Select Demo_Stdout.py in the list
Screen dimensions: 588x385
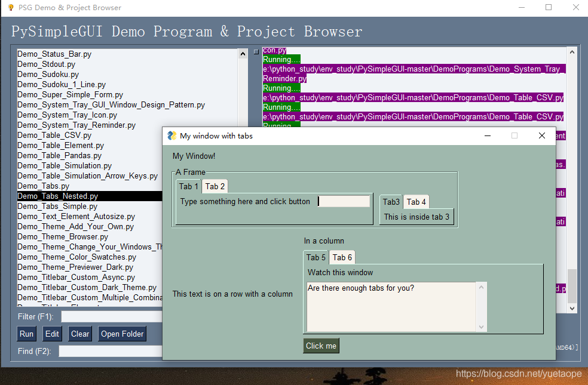(46, 64)
